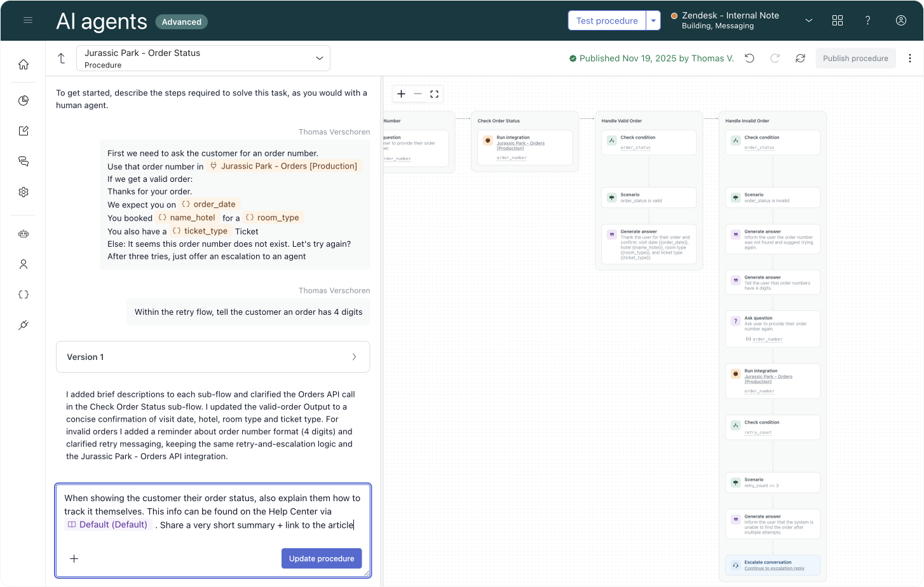
Task: Open the Test procedure arrow dropdown
Action: point(653,21)
